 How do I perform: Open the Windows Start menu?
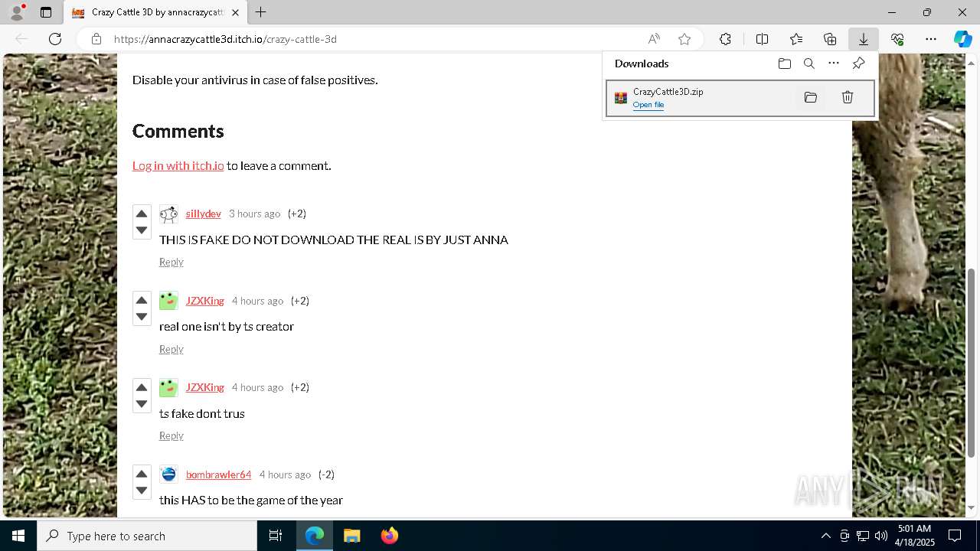point(18,536)
